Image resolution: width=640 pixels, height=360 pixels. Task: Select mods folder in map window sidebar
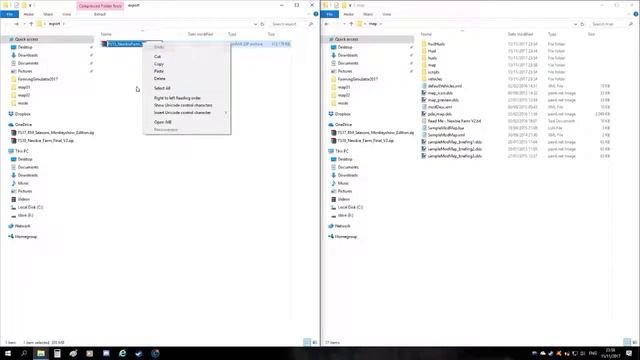tap(343, 103)
